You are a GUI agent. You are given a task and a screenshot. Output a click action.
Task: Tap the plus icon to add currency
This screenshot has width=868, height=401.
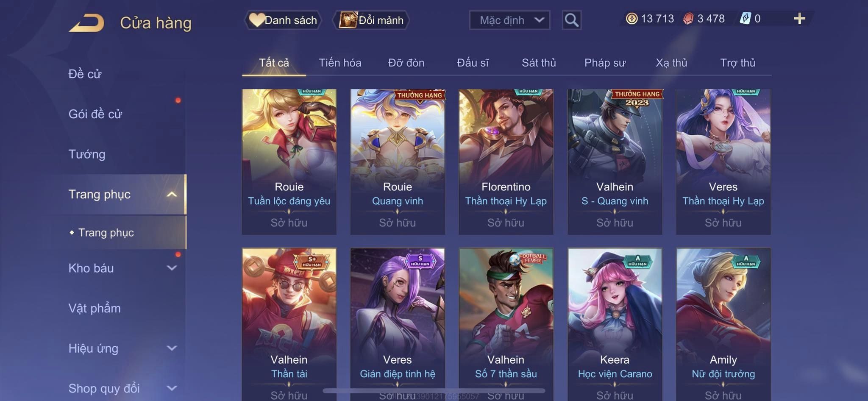pos(799,19)
